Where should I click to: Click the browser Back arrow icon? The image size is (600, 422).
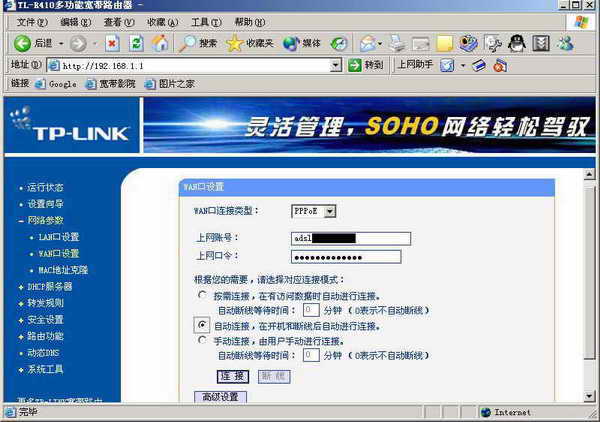pyautogui.click(x=22, y=43)
